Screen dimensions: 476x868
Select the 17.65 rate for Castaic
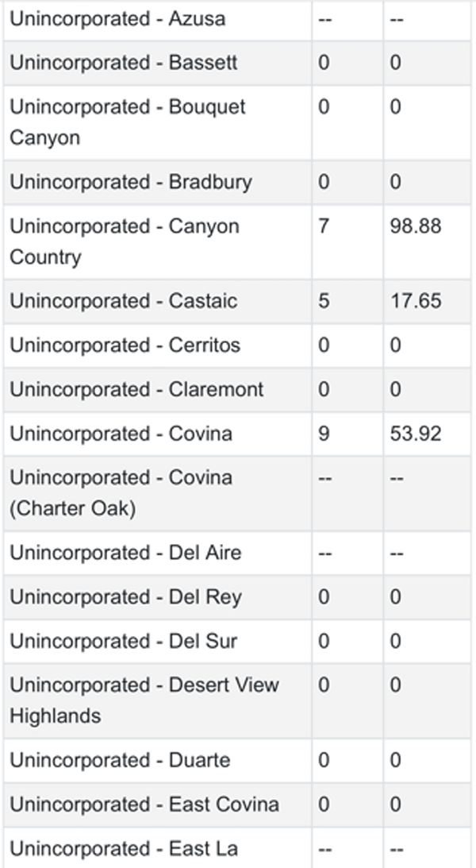tap(415, 301)
